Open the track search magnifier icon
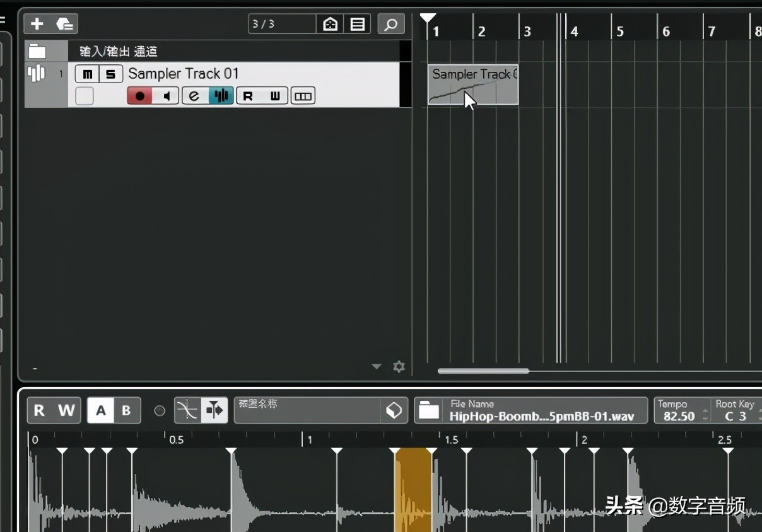The image size is (762, 532). [x=391, y=23]
